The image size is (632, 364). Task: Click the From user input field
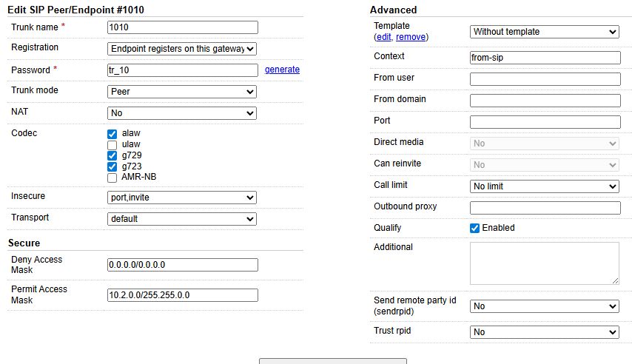tap(545, 79)
